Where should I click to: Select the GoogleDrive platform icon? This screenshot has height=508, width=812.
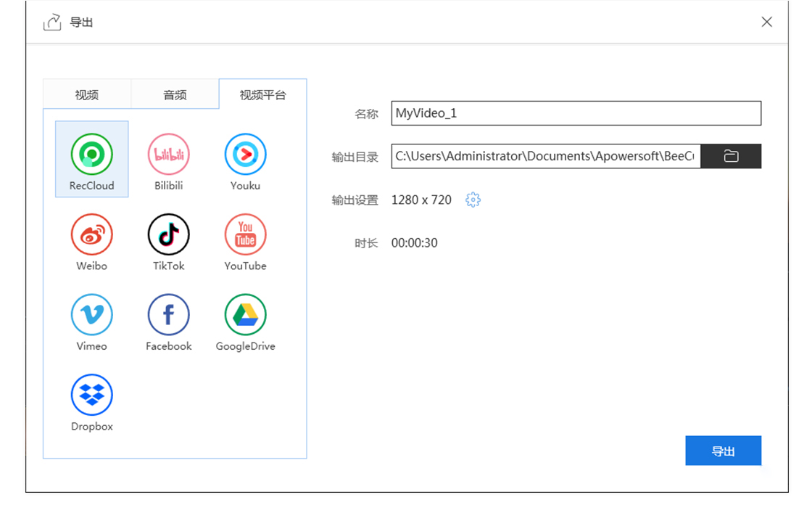point(245,315)
